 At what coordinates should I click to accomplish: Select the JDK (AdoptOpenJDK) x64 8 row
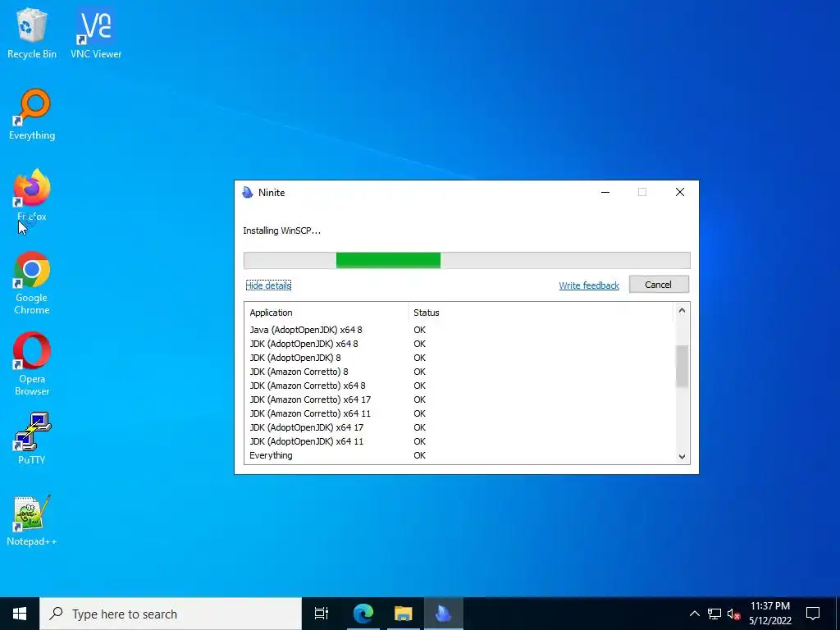pyautogui.click(x=459, y=344)
